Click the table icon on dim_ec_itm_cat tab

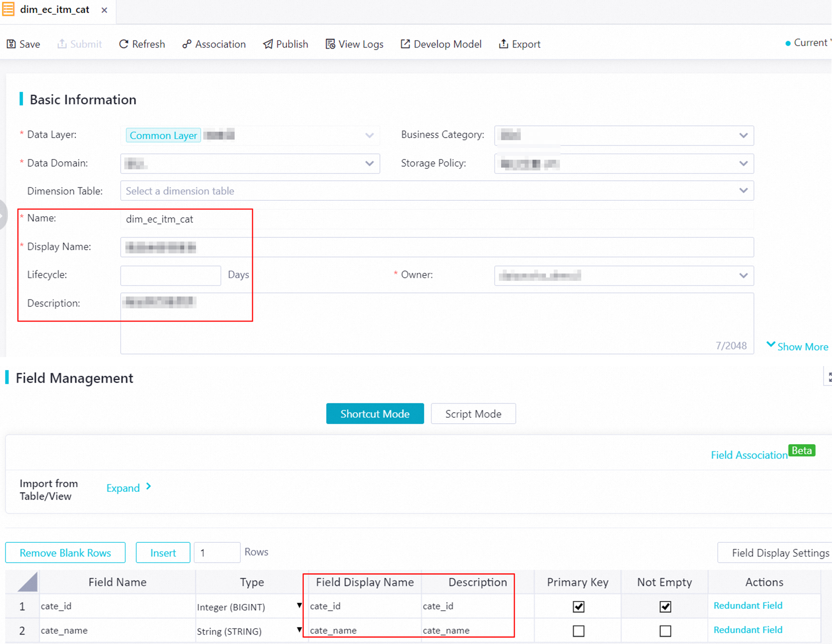click(x=9, y=10)
